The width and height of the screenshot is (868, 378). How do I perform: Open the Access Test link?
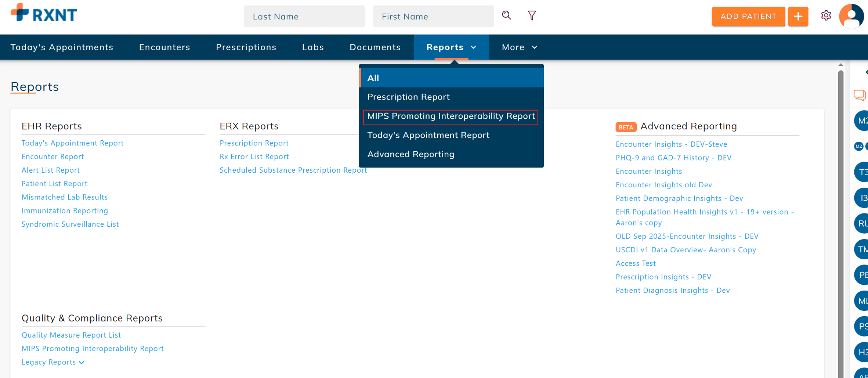636,263
